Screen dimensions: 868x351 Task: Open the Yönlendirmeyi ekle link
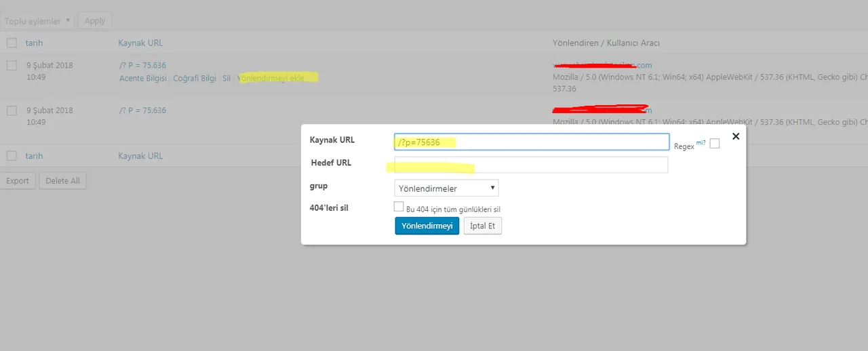click(271, 78)
